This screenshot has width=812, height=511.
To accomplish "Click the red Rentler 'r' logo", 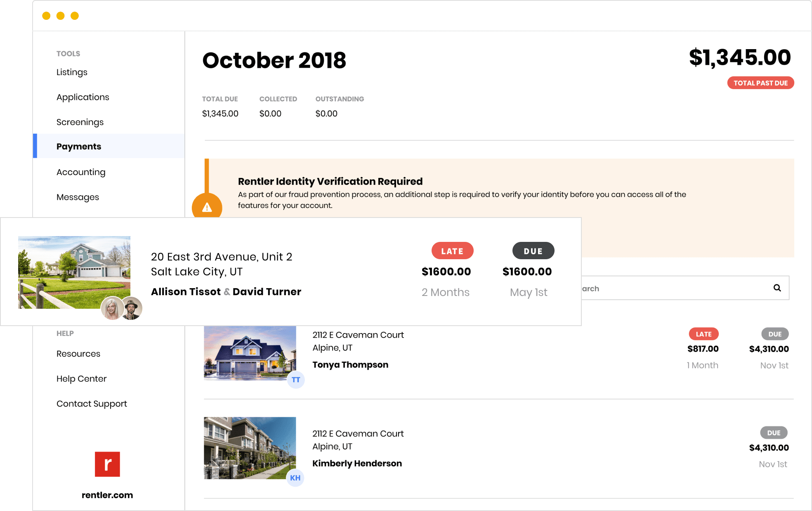I will (x=107, y=464).
